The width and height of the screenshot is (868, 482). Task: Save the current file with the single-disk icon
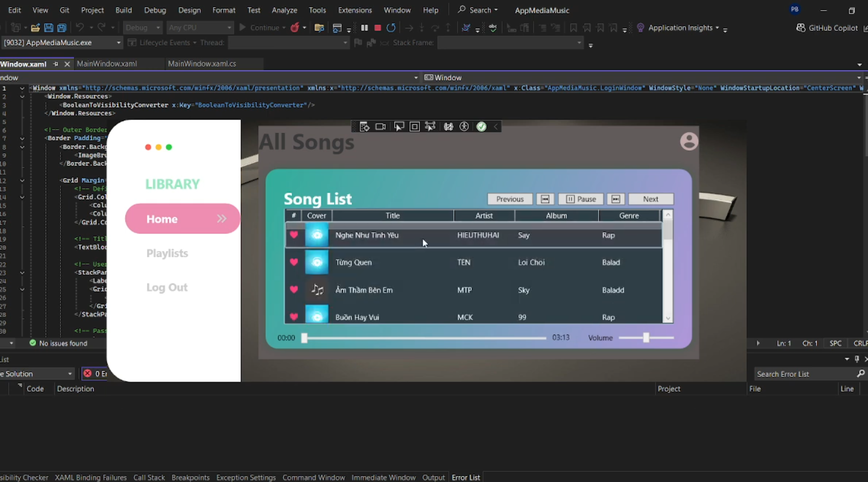pyautogui.click(x=48, y=28)
